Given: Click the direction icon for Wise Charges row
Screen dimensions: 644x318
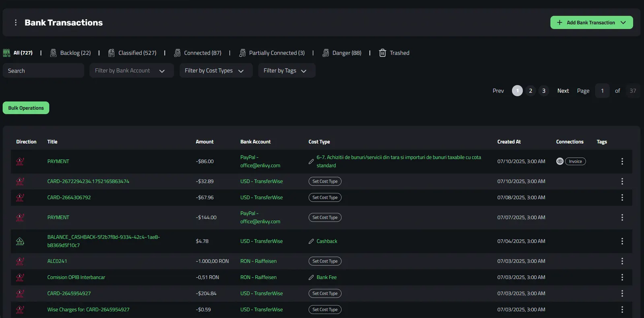Looking at the screenshot, I should click(x=20, y=310).
